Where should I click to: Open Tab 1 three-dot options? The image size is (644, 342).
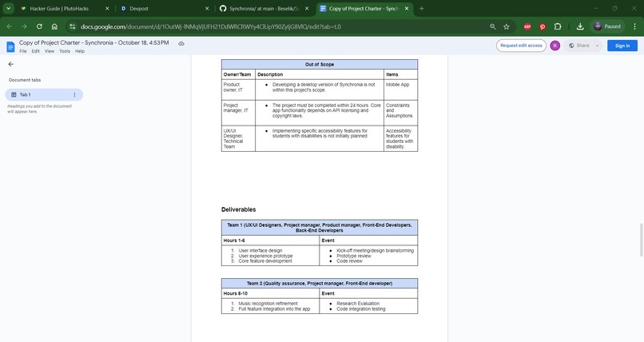coord(74,95)
